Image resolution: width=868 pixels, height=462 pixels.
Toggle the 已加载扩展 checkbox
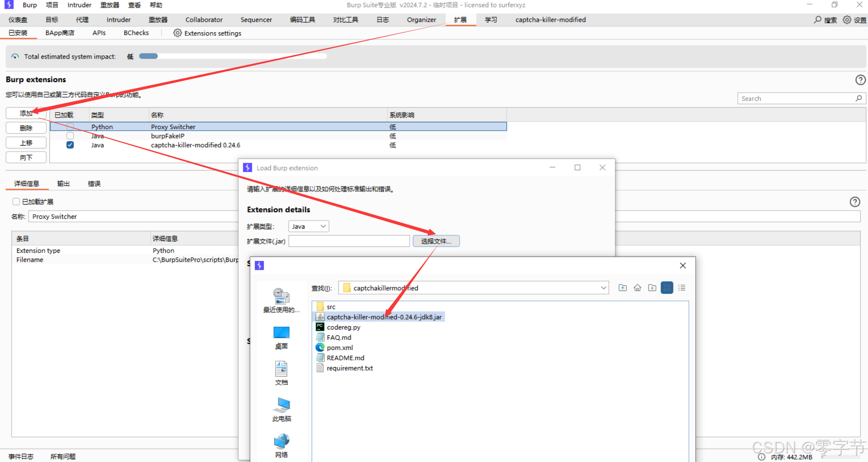coord(16,202)
